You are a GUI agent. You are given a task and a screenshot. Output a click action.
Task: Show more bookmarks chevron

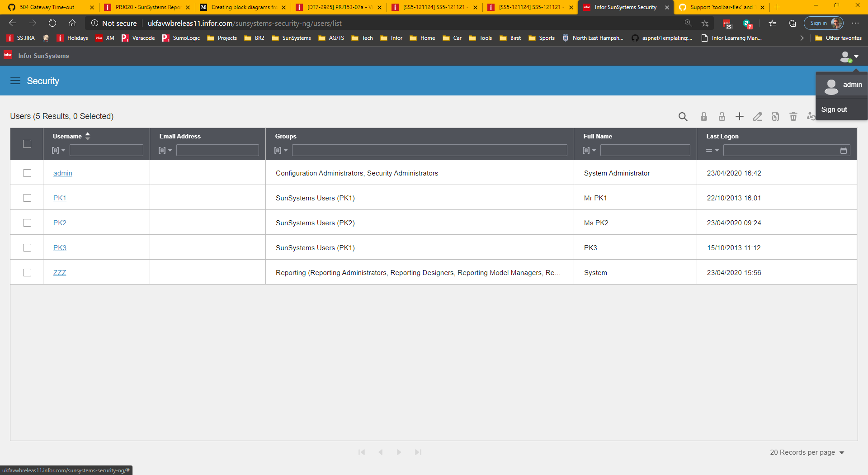pos(802,38)
